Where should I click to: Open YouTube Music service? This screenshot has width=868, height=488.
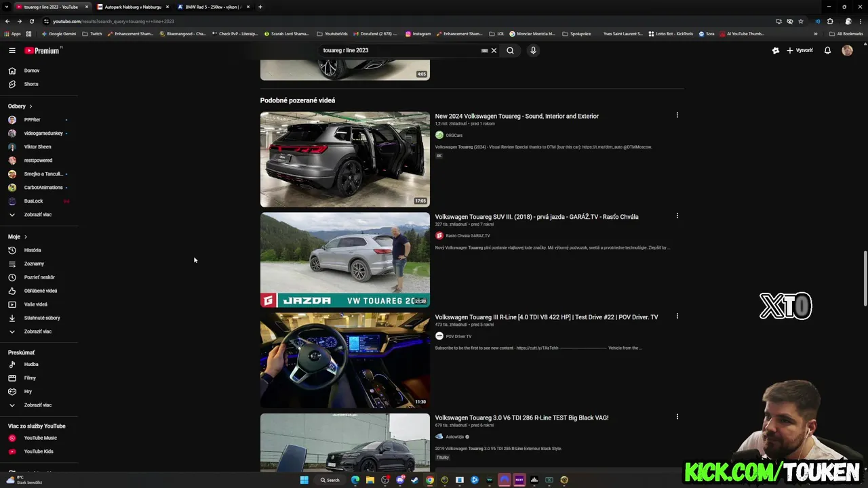coord(39,438)
